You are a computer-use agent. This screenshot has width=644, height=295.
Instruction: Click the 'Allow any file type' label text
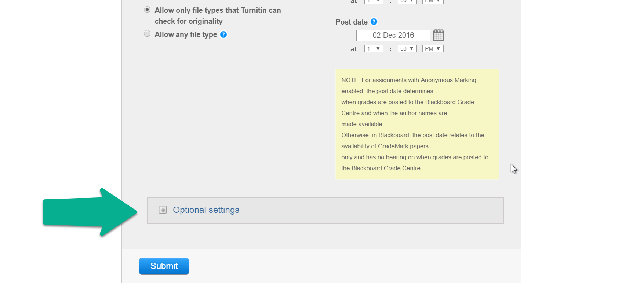tap(186, 34)
